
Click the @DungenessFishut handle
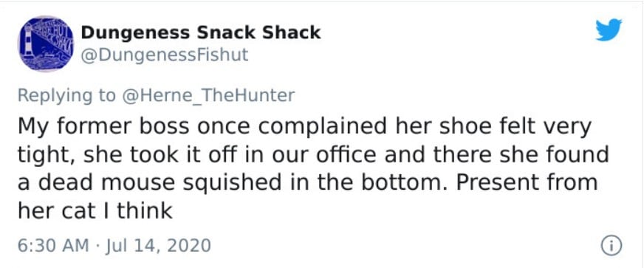coord(165,55)
